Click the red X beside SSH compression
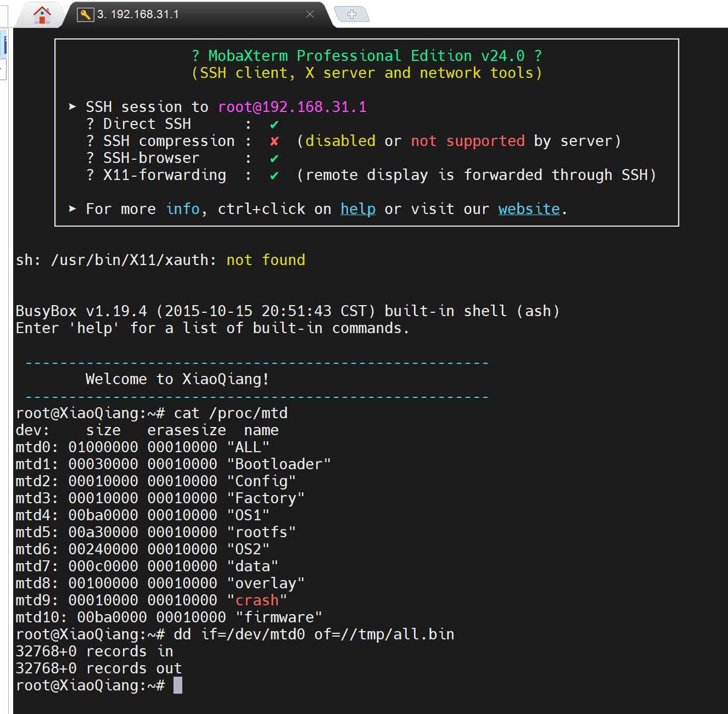This screenshot has height=714, width=728. pyautogui.click(x=275, y=142)
